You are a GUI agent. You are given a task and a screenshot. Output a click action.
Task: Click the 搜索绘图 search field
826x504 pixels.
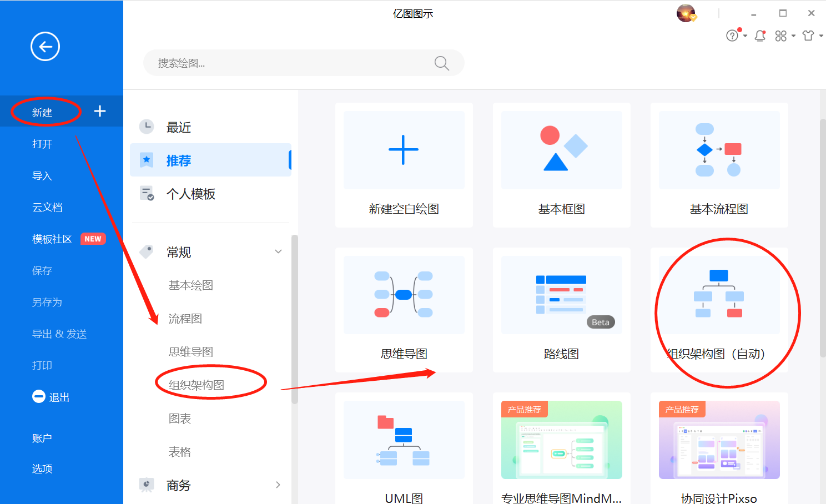[x=304, y=63]
